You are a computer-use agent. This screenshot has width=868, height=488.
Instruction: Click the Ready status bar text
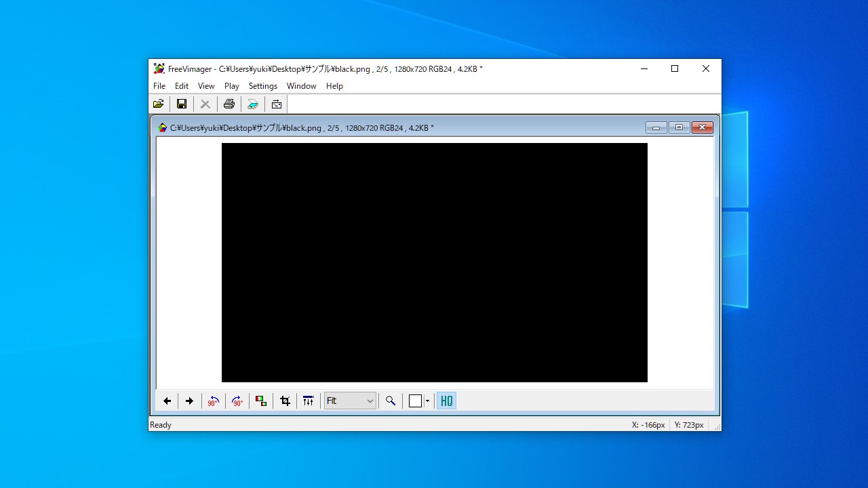pyautogui.click(x=161, y=425)
